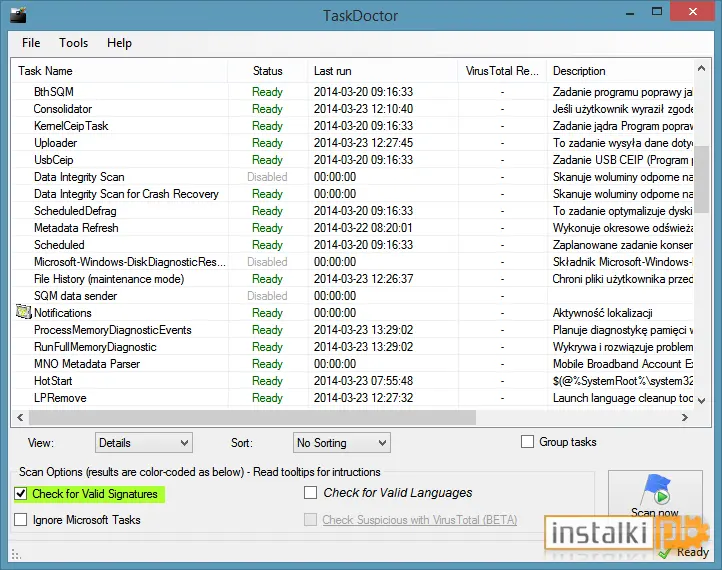Select the UsbCeip task
The height and width of the screenshot is (570, 722).
click(53, 160)
